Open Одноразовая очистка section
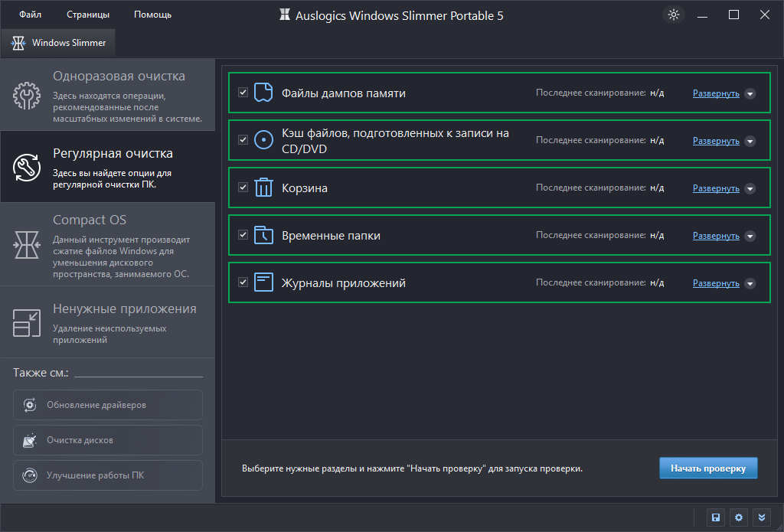The image size is (784, 532). point(107,96)
